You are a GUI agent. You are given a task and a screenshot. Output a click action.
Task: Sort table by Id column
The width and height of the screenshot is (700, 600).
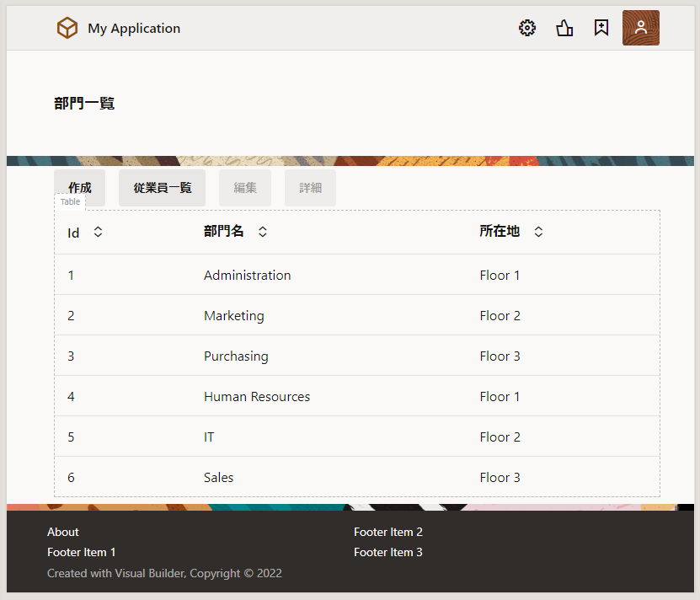98,232
